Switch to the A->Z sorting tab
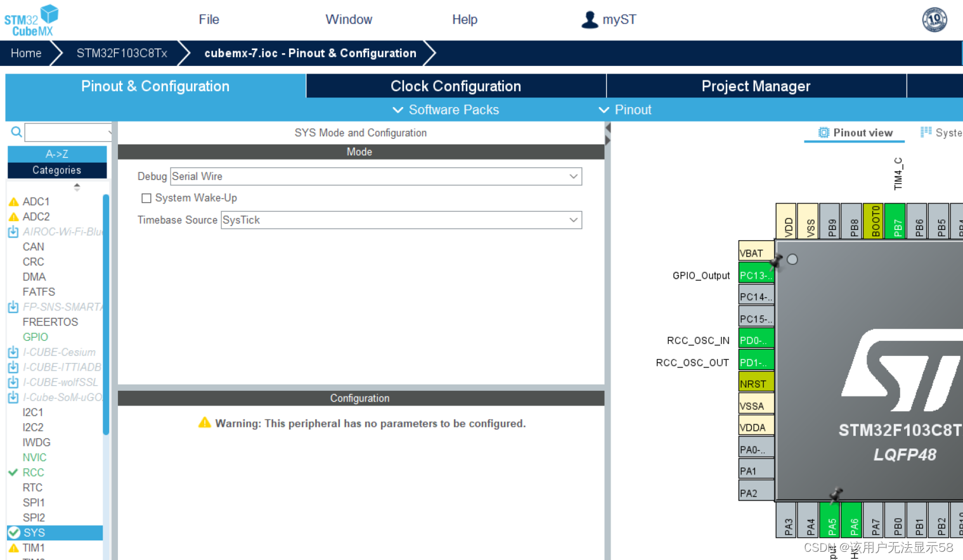The image size is (963, 560). pos(57,154)
